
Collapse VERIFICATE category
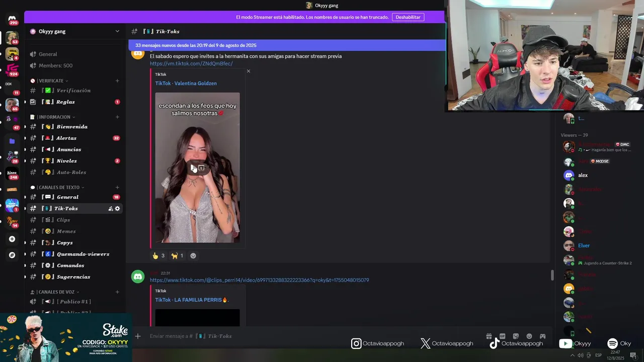50,80
